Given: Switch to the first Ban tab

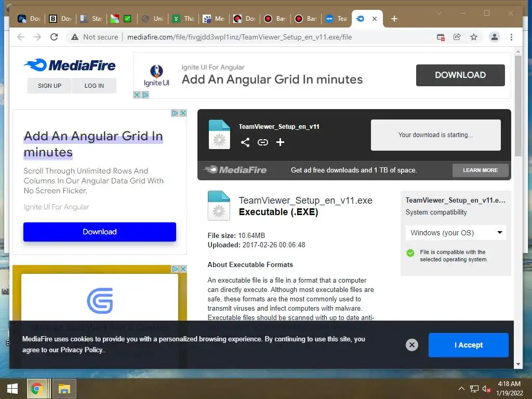Looking at the screenshot, I should pos(275,19).
